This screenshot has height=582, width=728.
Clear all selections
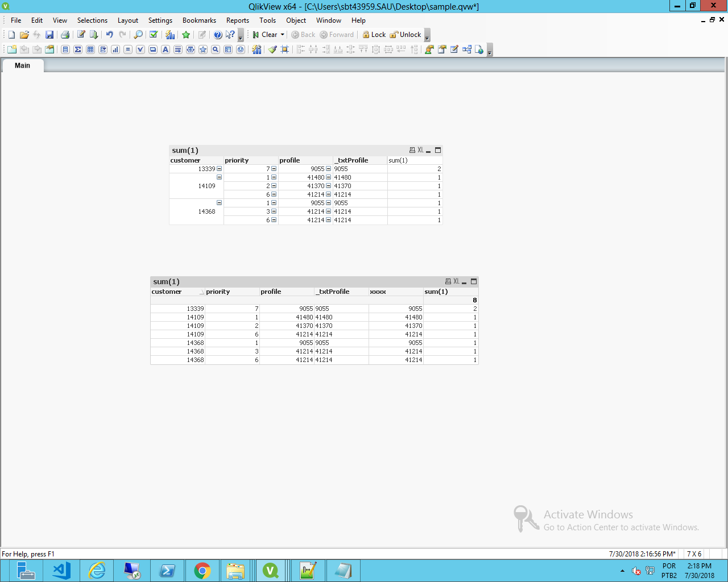(265, 35)
